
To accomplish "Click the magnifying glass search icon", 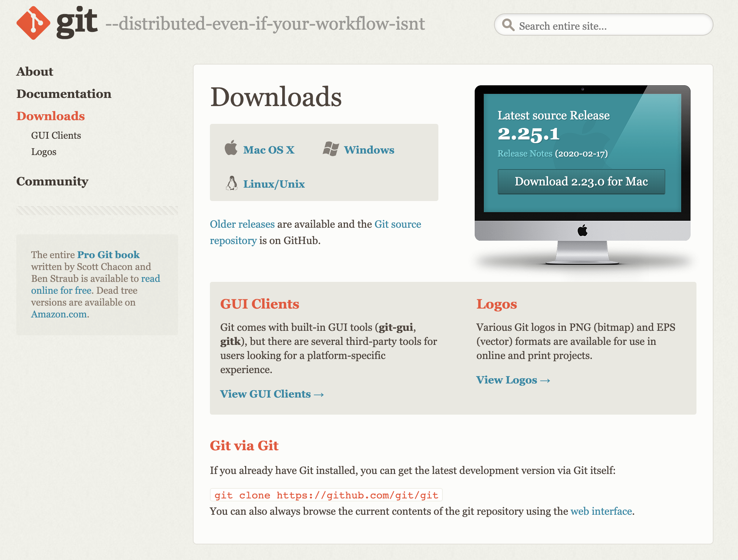I will pos(508,25).
